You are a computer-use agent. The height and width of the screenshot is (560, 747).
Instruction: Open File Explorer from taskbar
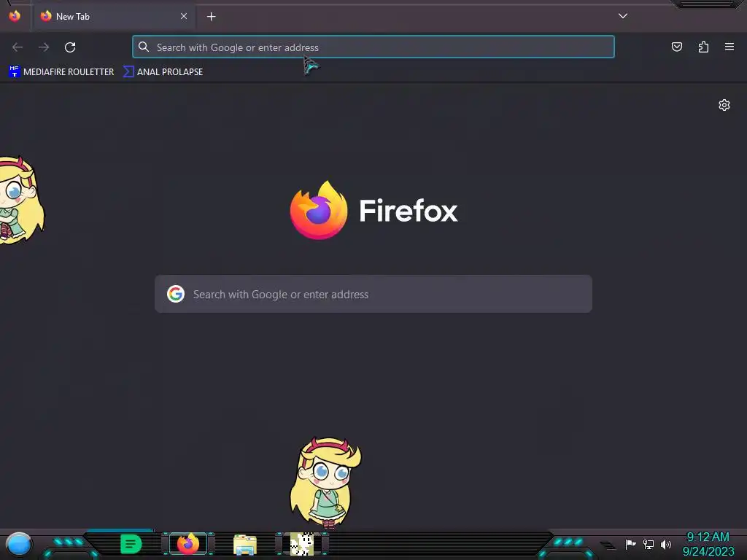[x=245, y=545]
